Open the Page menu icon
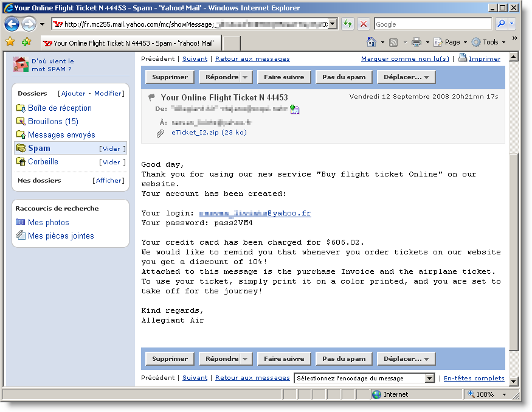This screenshot has width=532, height=412. tap(438, 42)
